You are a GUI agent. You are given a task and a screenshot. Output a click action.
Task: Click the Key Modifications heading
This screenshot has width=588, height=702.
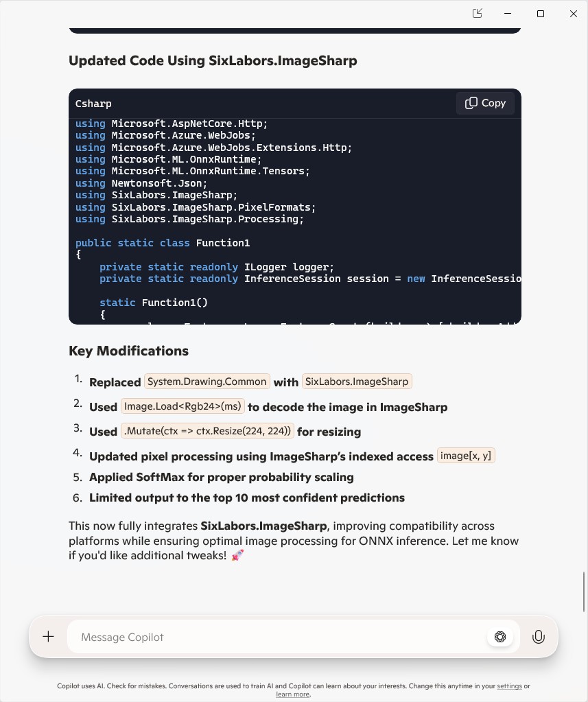click(x=128, y=351)
